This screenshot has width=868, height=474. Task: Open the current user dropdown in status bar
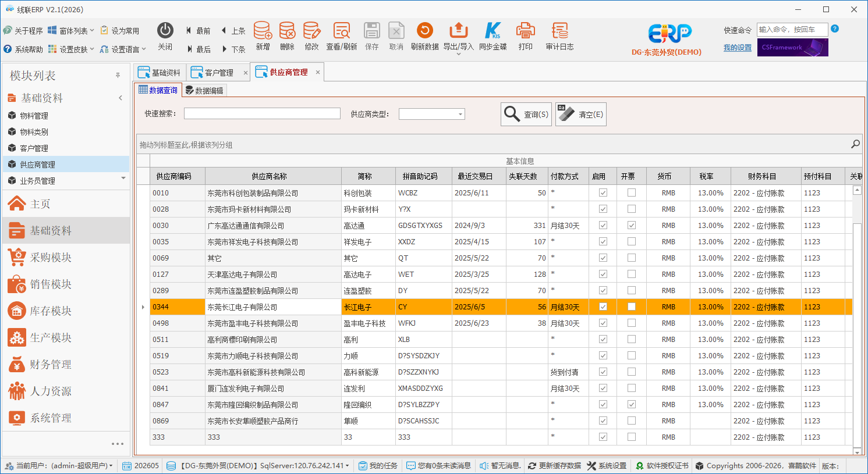tap(111, 466)
